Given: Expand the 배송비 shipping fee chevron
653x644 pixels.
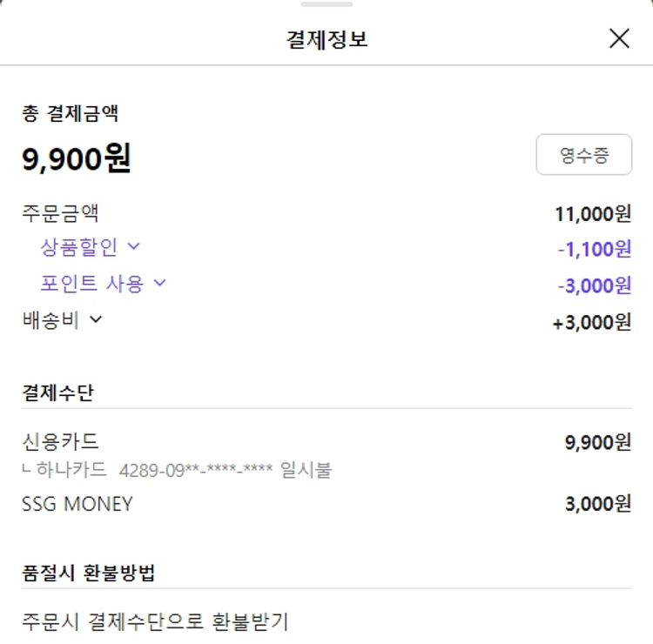Looking at the screenshot, I should [96, 319].
